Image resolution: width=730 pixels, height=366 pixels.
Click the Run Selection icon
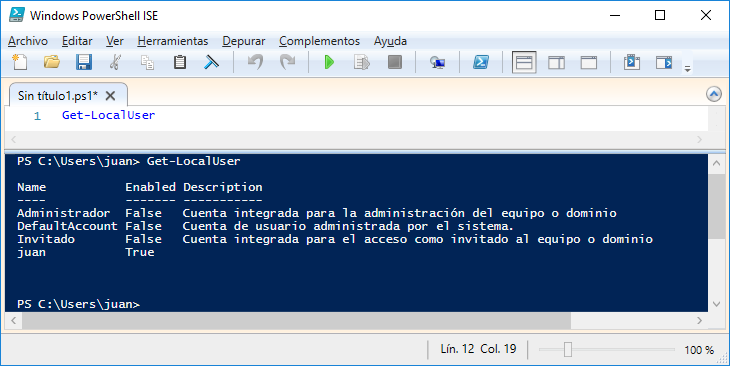[361, 62]
